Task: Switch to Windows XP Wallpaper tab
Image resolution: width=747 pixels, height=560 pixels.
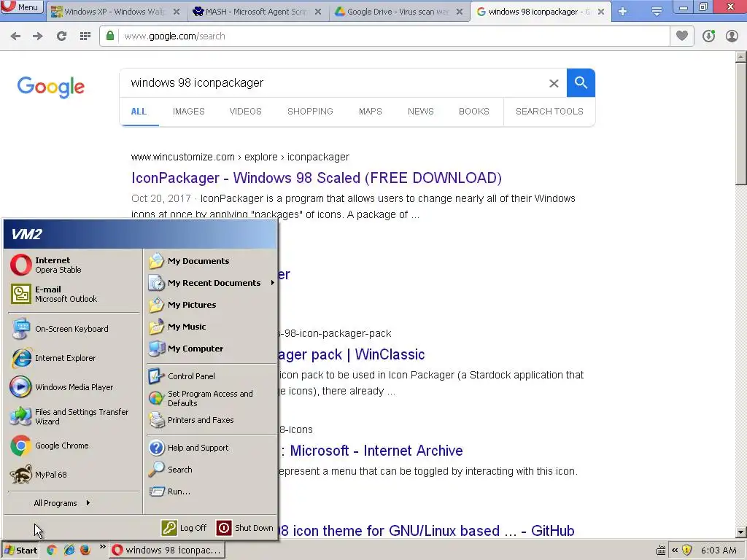Action: coord(116,12)
